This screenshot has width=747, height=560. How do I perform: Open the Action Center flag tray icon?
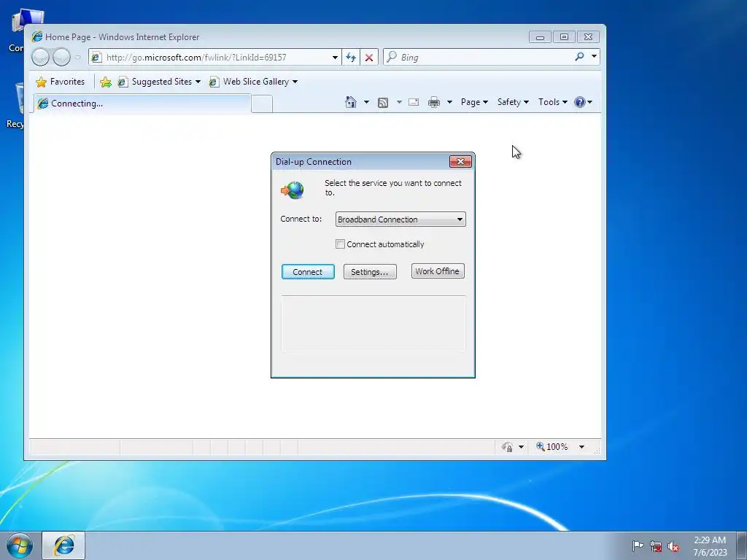click(x=638, y=545)
